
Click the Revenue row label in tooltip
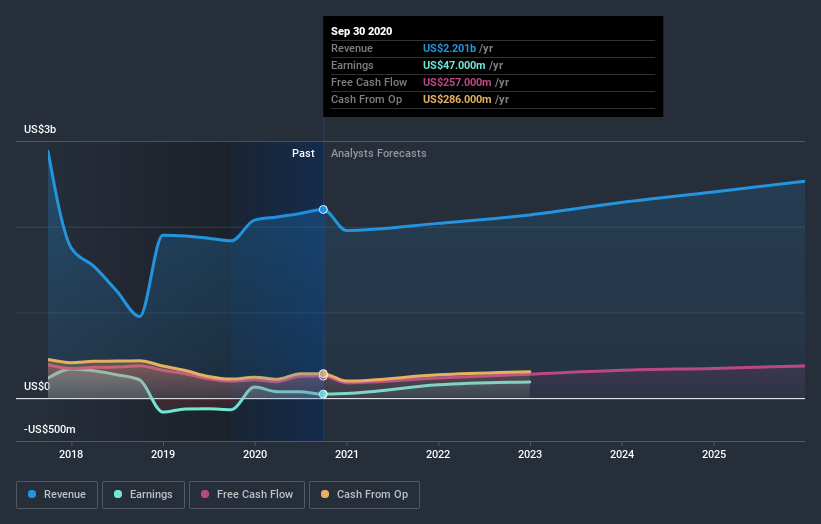coord(352,48)
